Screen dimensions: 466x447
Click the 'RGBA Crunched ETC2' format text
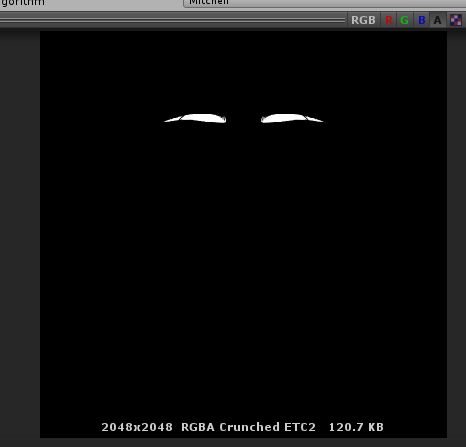[x=248, y=427]
